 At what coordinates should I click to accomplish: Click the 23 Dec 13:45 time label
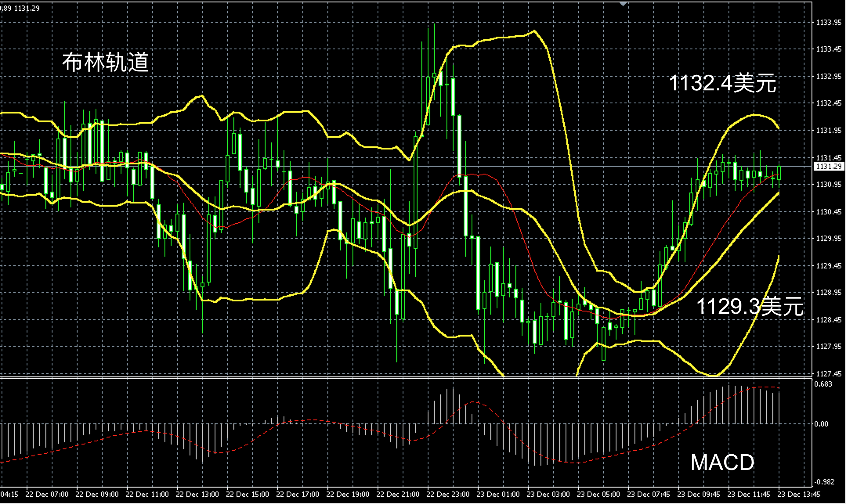coord(799,495)
